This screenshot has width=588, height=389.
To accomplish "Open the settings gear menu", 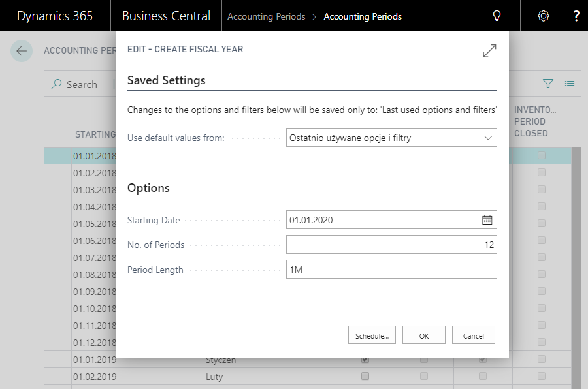I will pos(544,16).
